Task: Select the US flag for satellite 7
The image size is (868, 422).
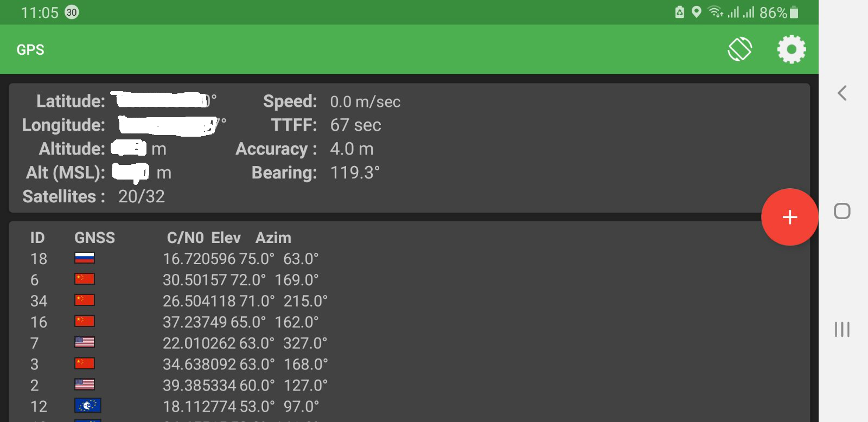Action: tap(85, 342)
